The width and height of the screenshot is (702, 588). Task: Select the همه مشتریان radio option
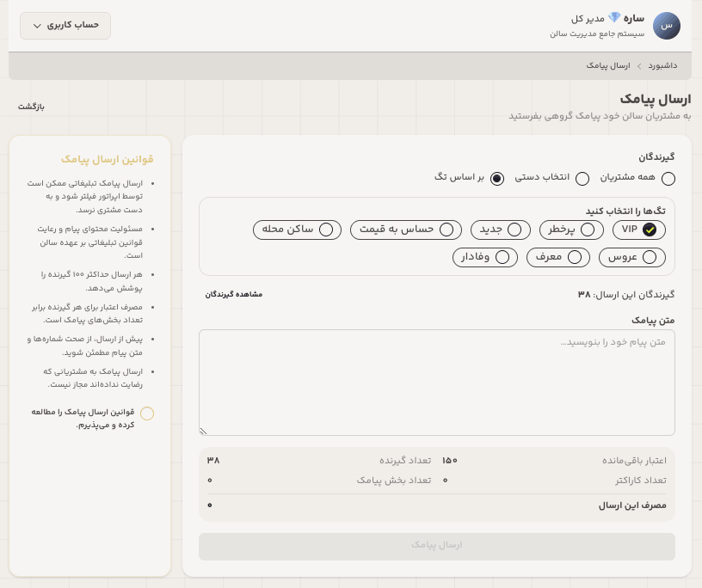point(668,178)
